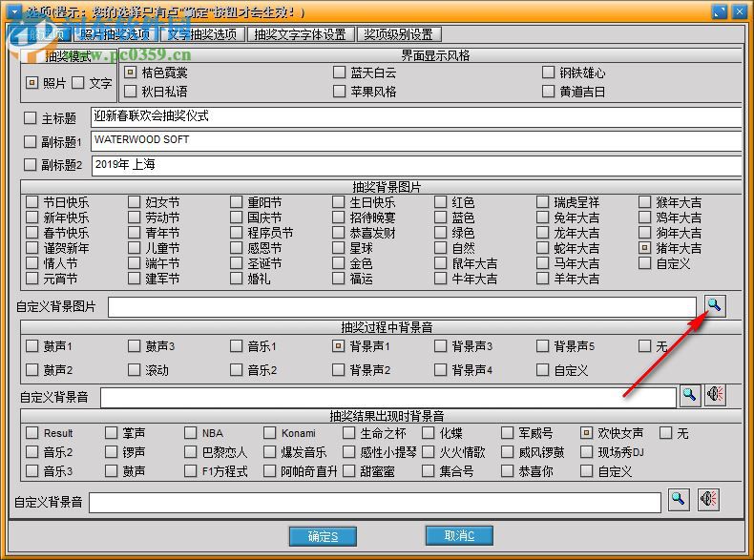Pick 黄道吉日 interface style
The image size is (754, 560).
click(x=548, y=91)
